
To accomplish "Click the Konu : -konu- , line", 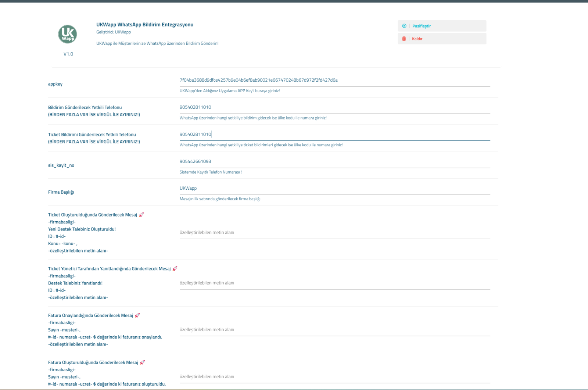I will [x=63, y=244].
